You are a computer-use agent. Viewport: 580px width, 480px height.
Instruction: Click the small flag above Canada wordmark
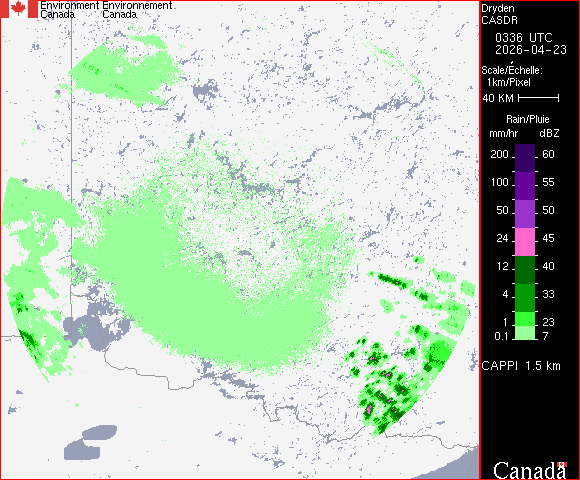click(x=562, y=464)
